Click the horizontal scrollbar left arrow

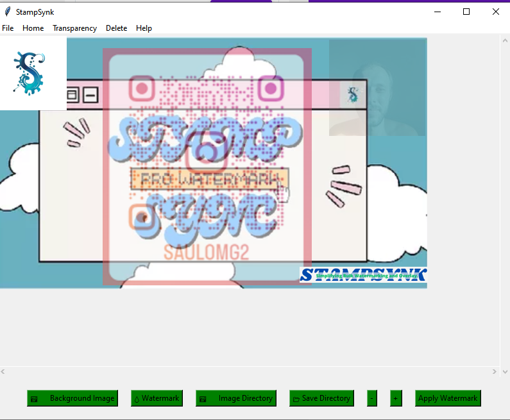coord(3,371)
